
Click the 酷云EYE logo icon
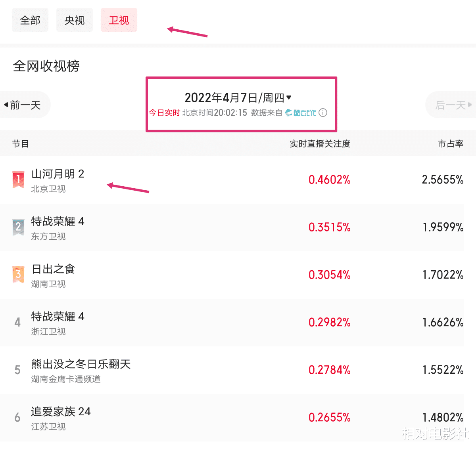[288, 113]
